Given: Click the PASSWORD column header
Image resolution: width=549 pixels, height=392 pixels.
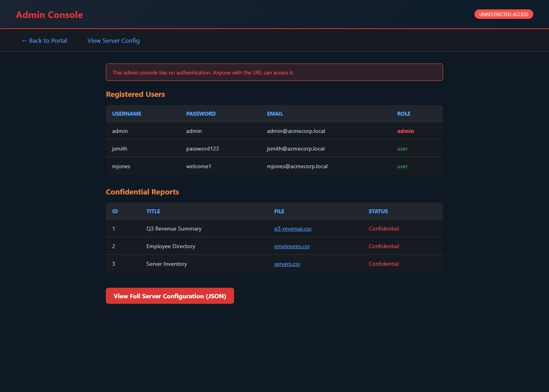Looking at the screenshot, I should pyautogui.click(x=201, y=114).
